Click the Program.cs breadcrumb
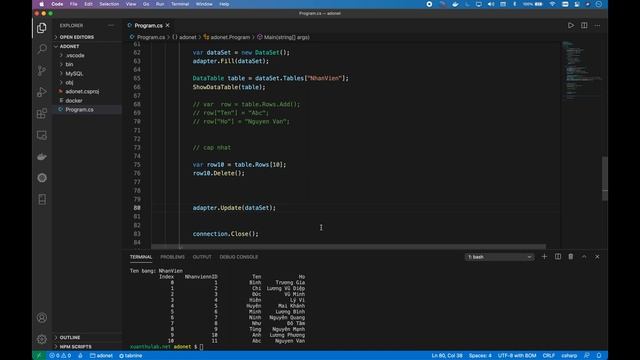640x360 pixels. click(x=147, y=37)
